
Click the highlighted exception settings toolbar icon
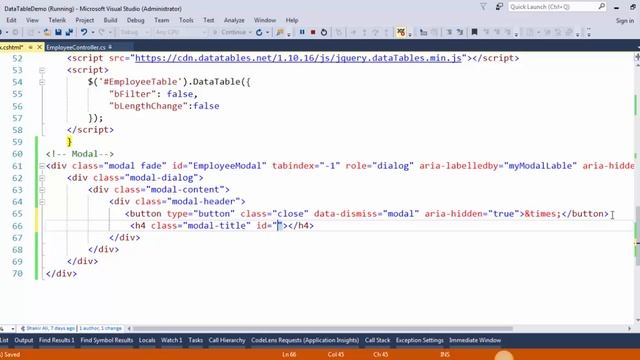click(401, 32)
